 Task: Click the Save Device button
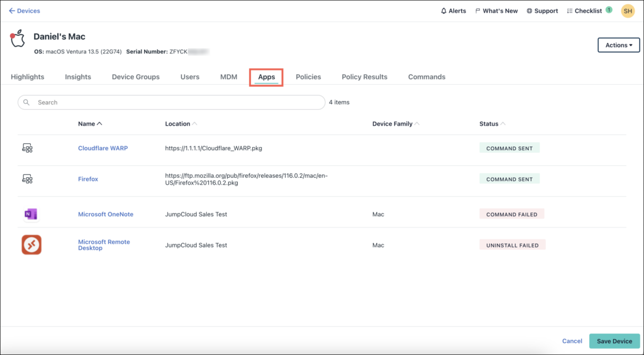[x=614, y=341]
